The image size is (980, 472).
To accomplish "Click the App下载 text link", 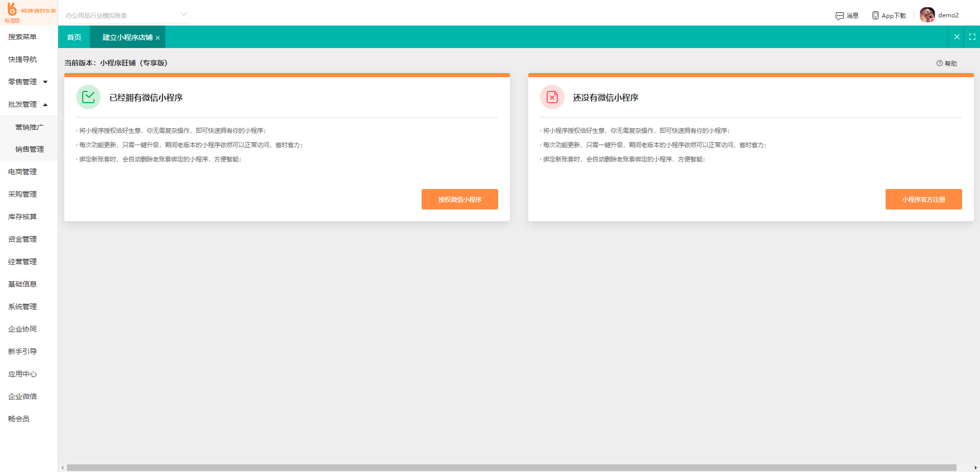I will point(894,16).
